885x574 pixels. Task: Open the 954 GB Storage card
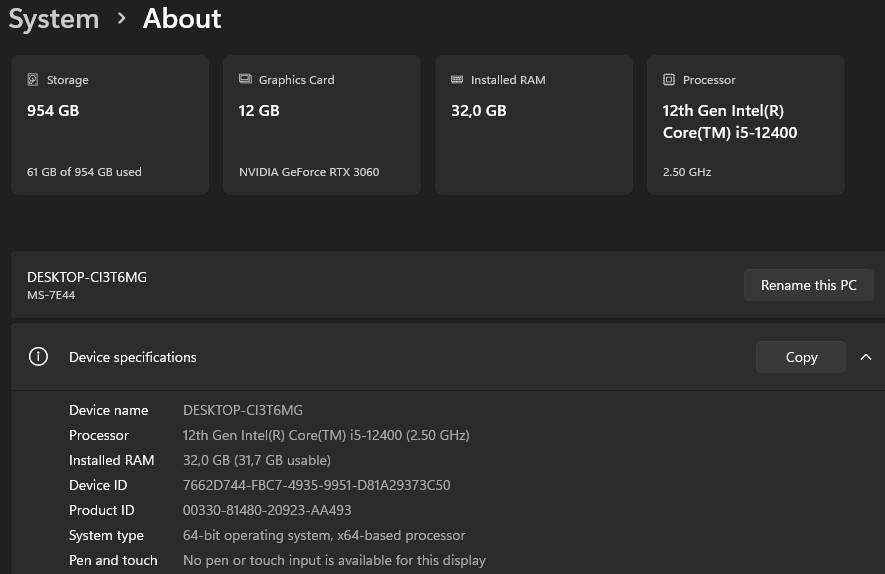pos(110,125)
